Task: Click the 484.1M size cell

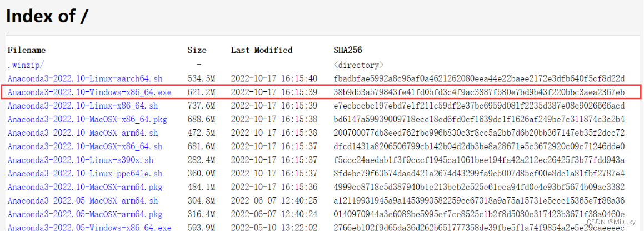Action: click(202, 188)
